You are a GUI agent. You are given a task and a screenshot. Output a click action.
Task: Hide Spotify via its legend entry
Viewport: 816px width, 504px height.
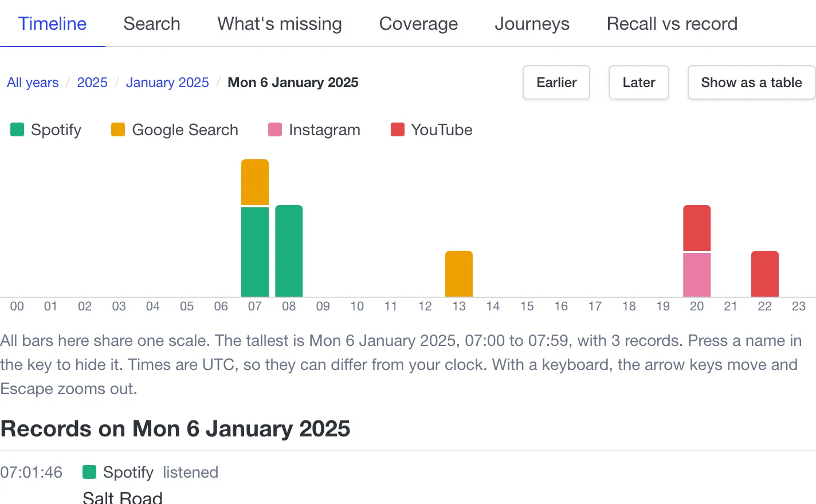pyautogui.click(x=46, y=130)
